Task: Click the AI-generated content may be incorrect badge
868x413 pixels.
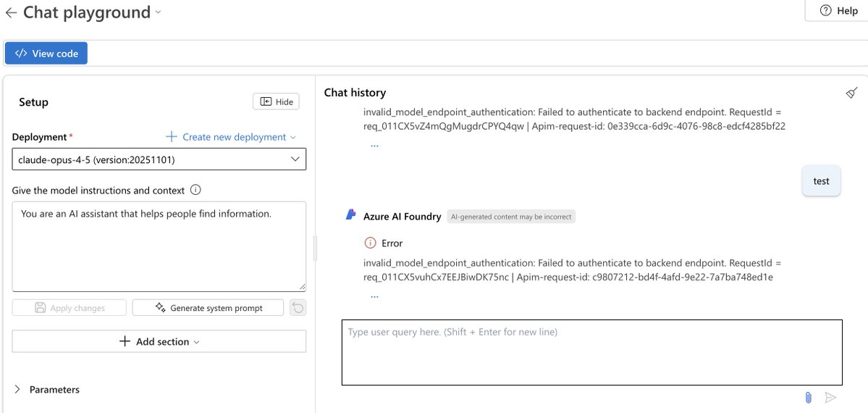Action: coord(511,217)
